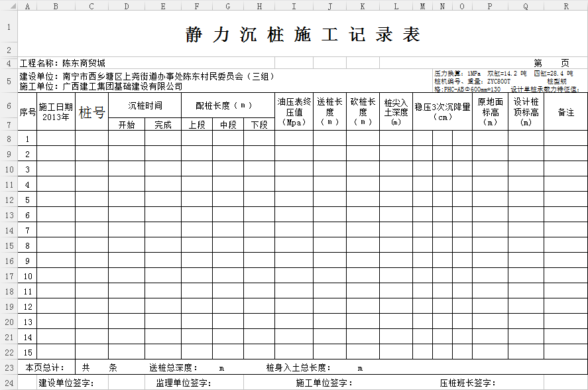Select column header R
This screenshot has width=588, height=390.
[565, 6]
